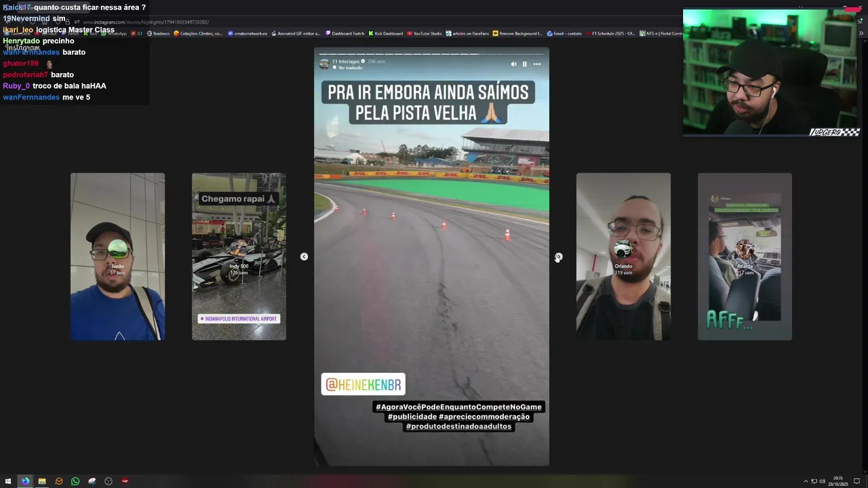
Task: Open the Indy 500 highlight thumbnail
Action: [x=239, y=256]
